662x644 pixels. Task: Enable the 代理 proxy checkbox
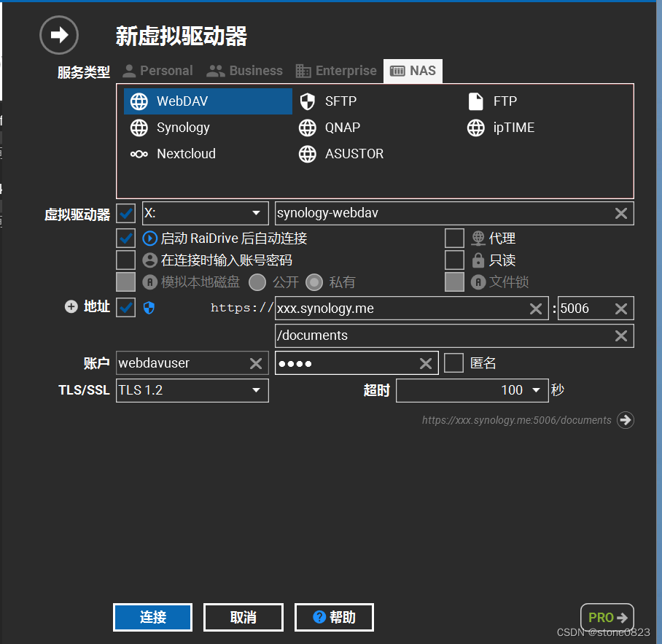tap(455, 238)
